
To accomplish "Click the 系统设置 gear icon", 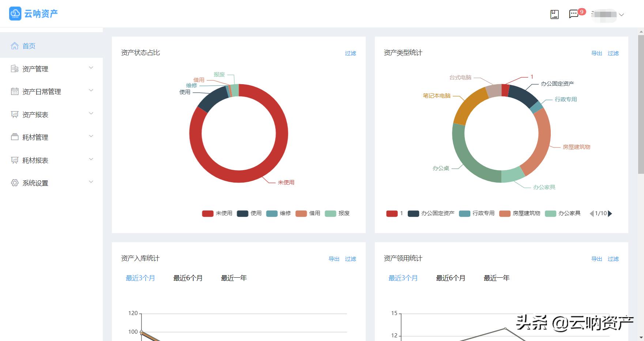I will click(x=14, y=183).
